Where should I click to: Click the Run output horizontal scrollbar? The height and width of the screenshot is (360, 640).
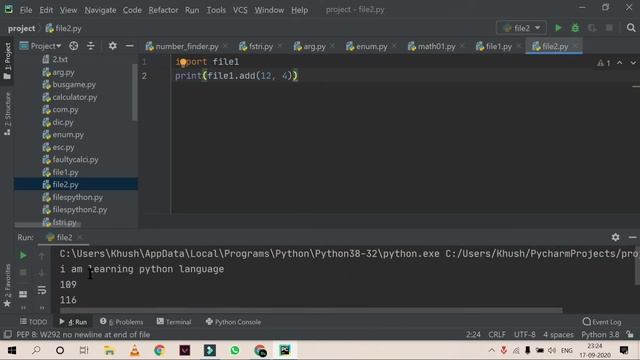point(311,311)
